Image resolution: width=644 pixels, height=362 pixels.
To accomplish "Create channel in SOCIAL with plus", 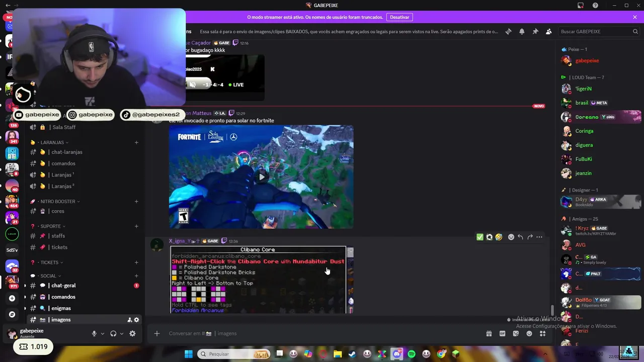I will pos(136,276).
